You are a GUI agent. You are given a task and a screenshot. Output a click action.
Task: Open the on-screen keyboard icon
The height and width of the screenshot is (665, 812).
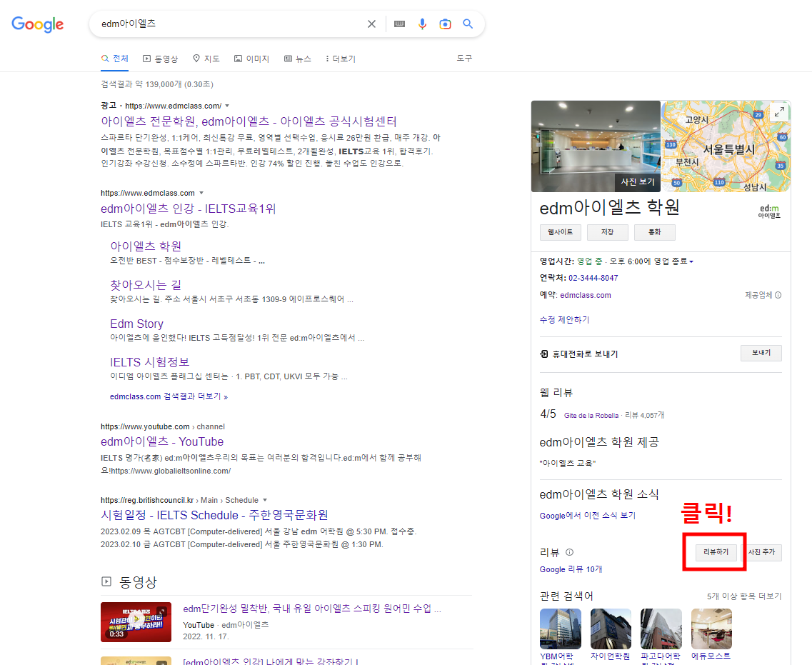pyautogui.click(x=399, y=24)
